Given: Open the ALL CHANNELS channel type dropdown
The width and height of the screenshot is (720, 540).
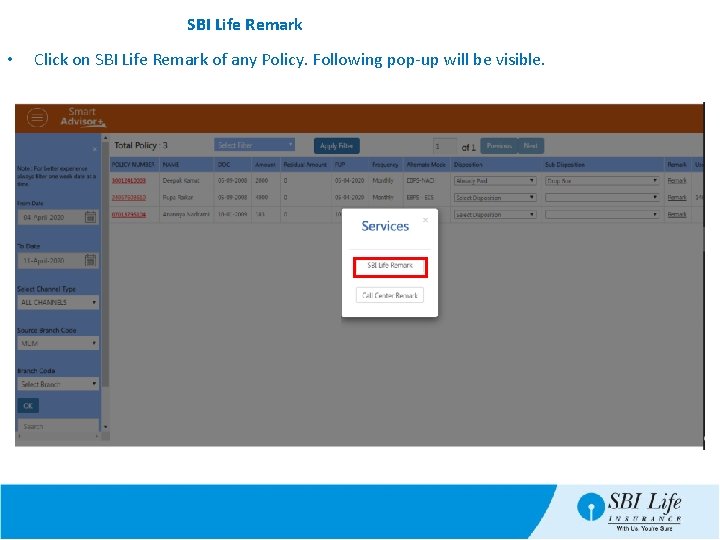Looking at the screenshot, I should point(58,302).
